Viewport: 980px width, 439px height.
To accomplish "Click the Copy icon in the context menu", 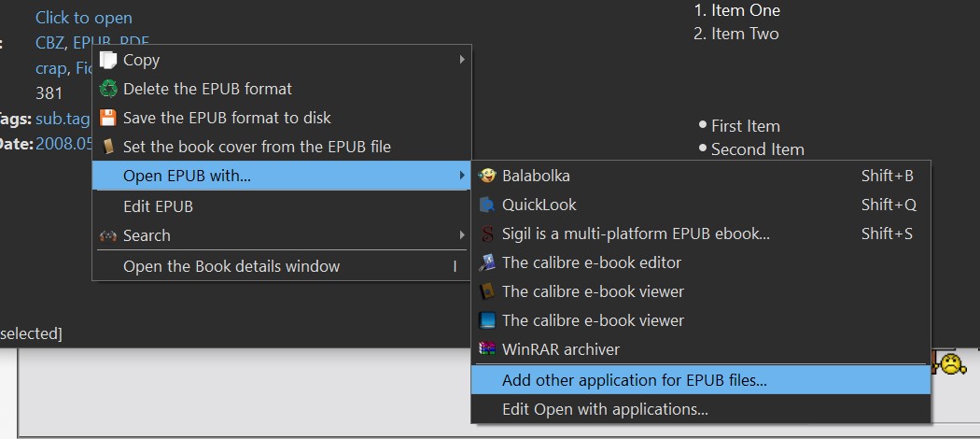I will (109, 60).
